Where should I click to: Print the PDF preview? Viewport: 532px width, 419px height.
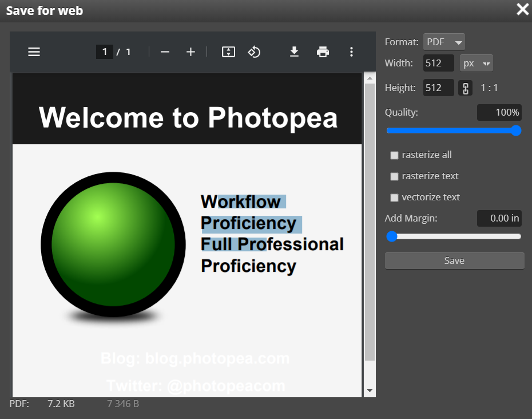[x=323, y=52]
